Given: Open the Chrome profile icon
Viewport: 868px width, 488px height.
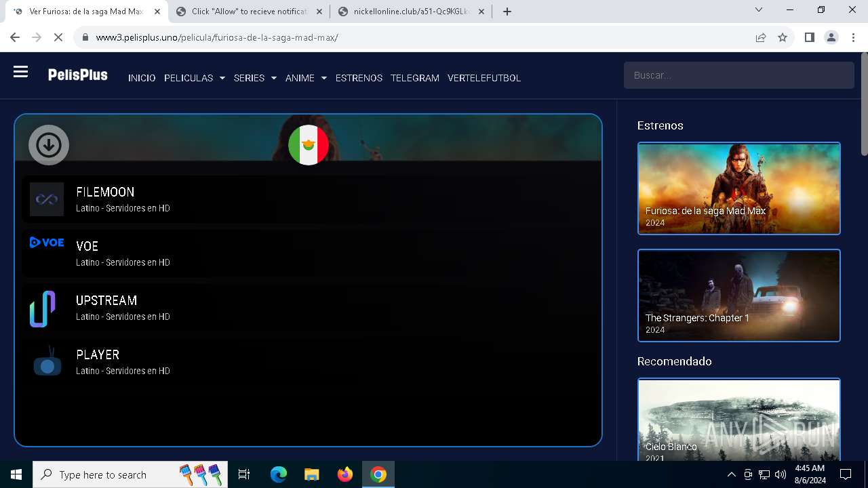Looking at the screenshot, I should coord(831,37).
